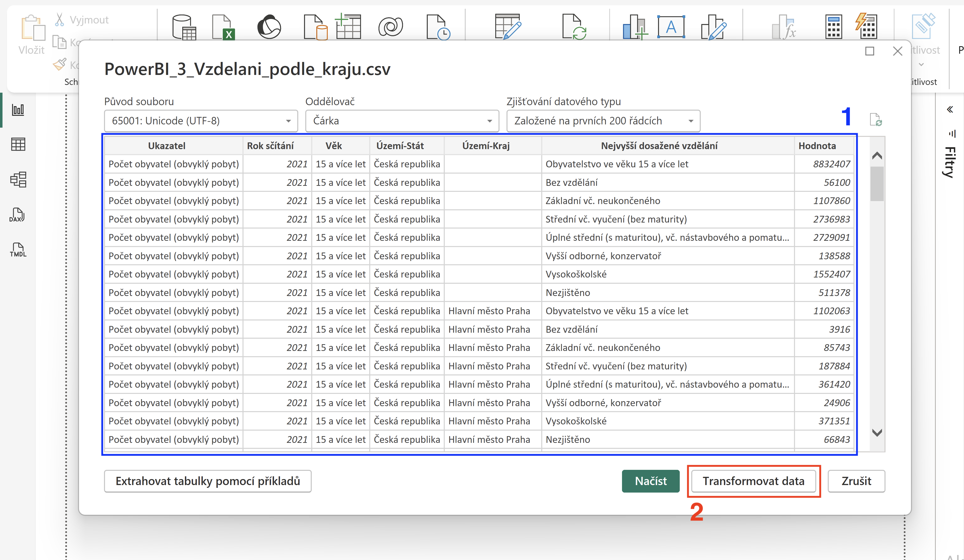Image resolution: width=964 pixels, height=560 pixels.
Task: Open the Oddělovač delimiter dropdown
Action: click(402, 121)
